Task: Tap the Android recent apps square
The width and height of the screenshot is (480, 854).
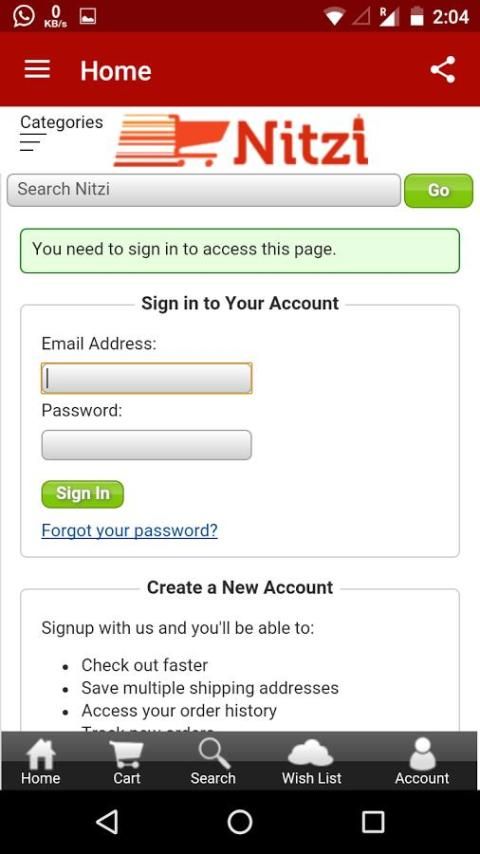Action: click(373, 822)
